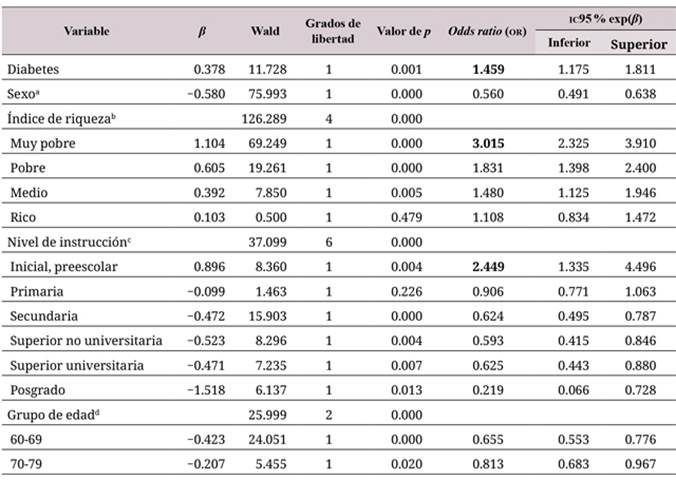
Task: Select the Diabetes row label
Action: click(x=32, y=68)
